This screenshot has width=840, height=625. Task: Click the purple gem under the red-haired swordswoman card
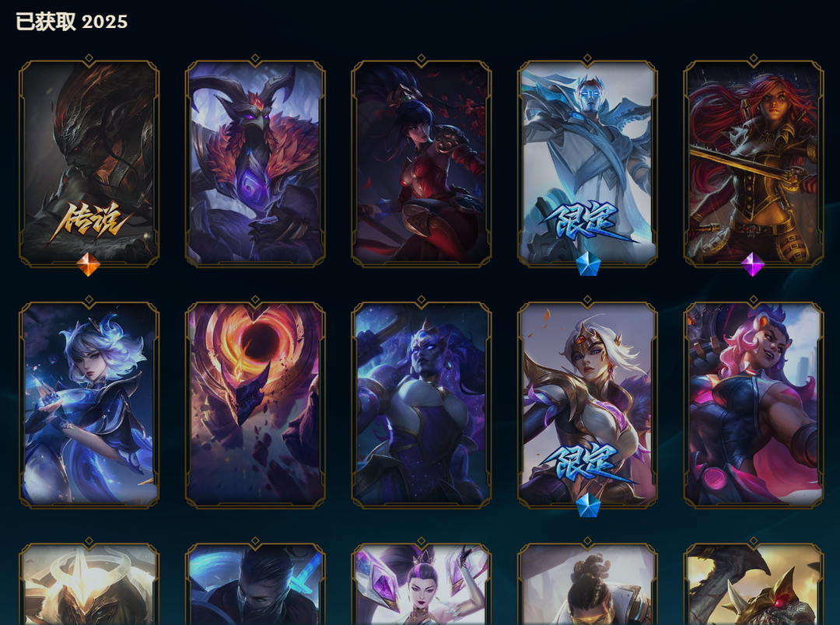[753, 264]
